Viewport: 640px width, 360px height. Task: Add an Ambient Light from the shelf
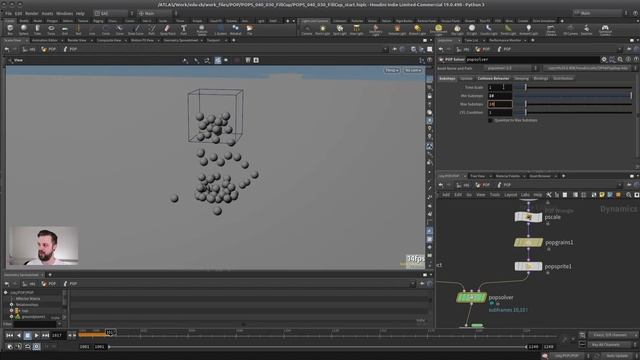tap(529, 29)
